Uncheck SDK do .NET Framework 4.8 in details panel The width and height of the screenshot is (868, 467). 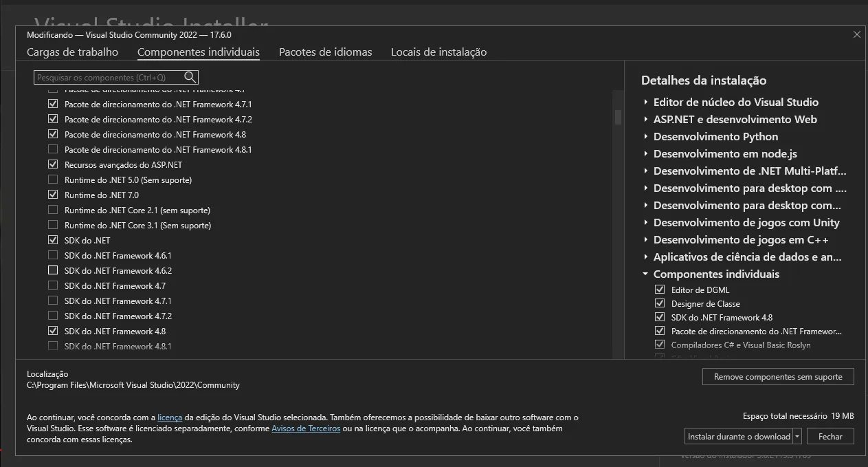pyautogui.click(x=660, y=318)
